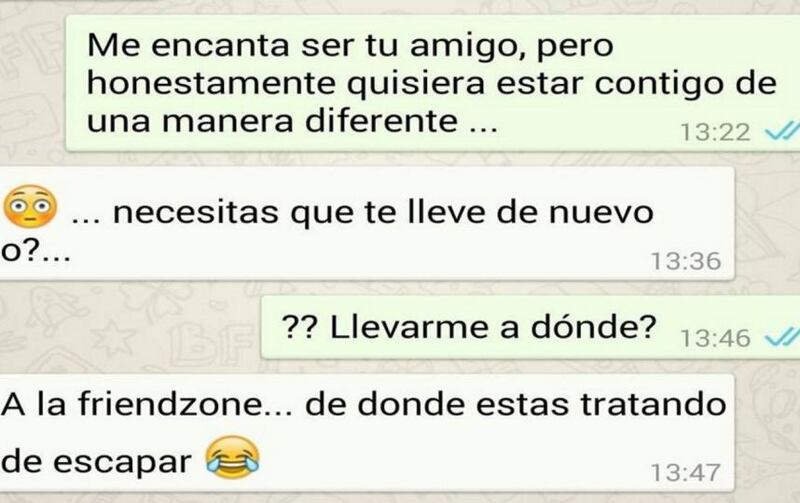Click the 13:47 timestamp
This screenshot has width=800, height=503.
(x=686, y=472)
